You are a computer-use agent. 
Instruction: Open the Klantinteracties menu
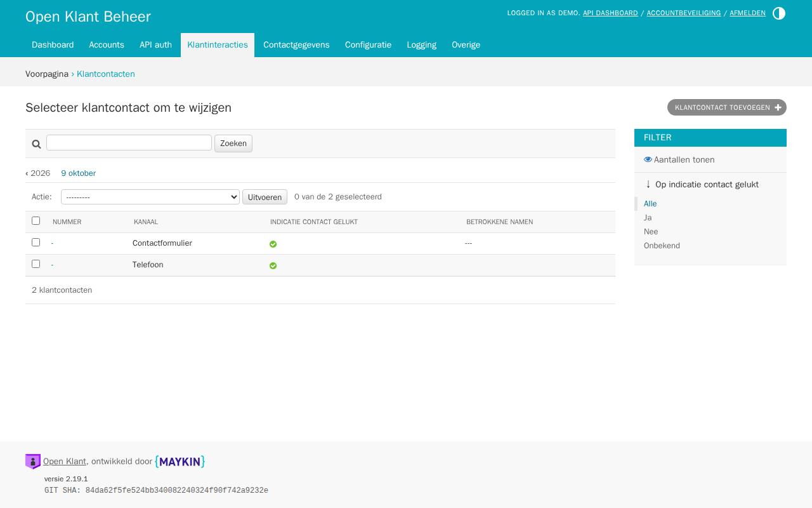[x=218, y=45]
